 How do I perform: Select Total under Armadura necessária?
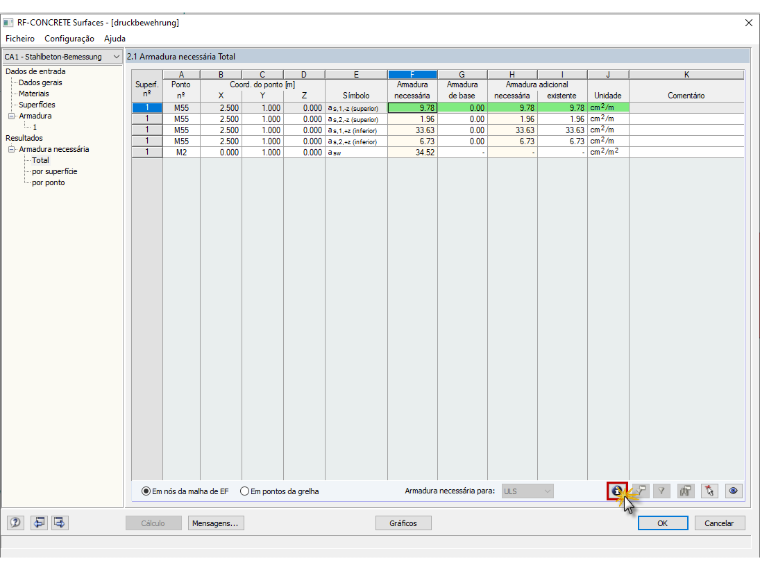click(41, 160)
